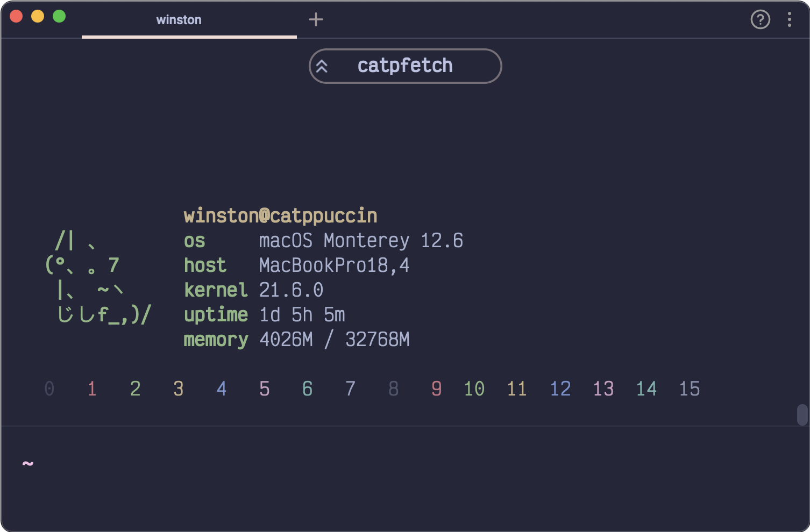
Task: Add a new tab with plus icon
Action: pos(316,20)
